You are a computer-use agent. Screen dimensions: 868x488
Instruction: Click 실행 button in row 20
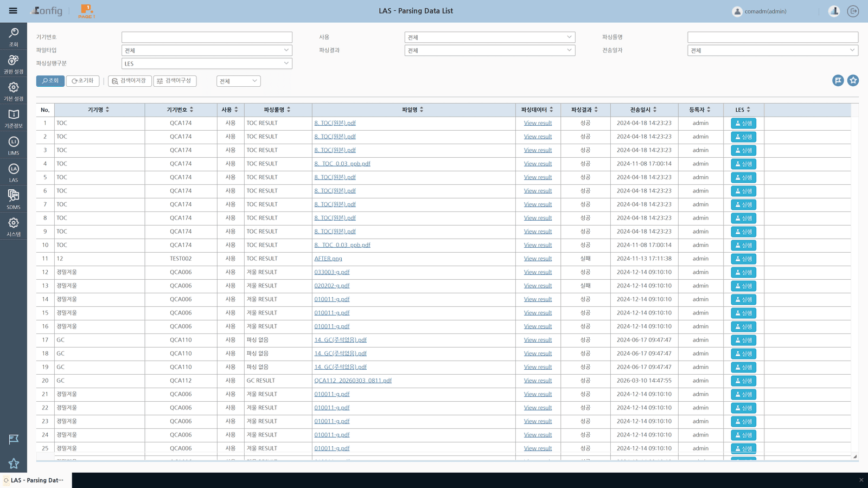(743, 381)
